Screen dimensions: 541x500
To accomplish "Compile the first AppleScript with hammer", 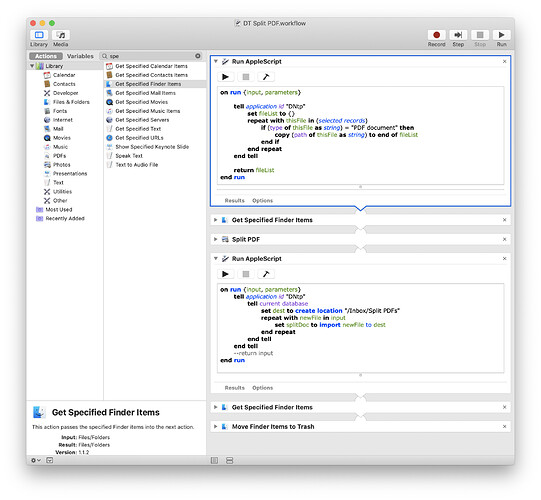I will 266,77.
